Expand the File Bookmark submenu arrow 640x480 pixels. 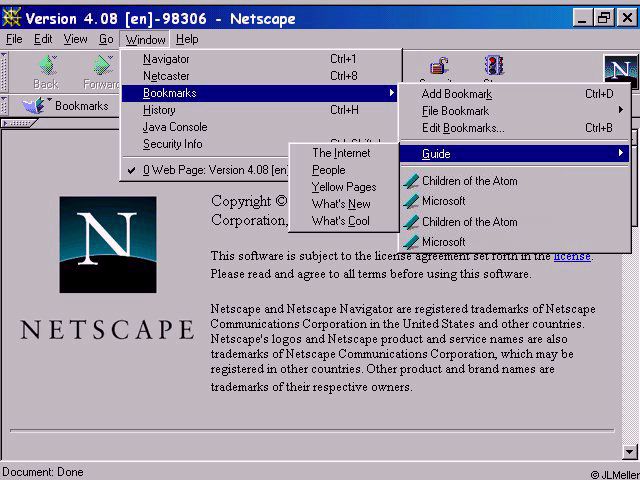pyautogui.click(x=620, y=110)
